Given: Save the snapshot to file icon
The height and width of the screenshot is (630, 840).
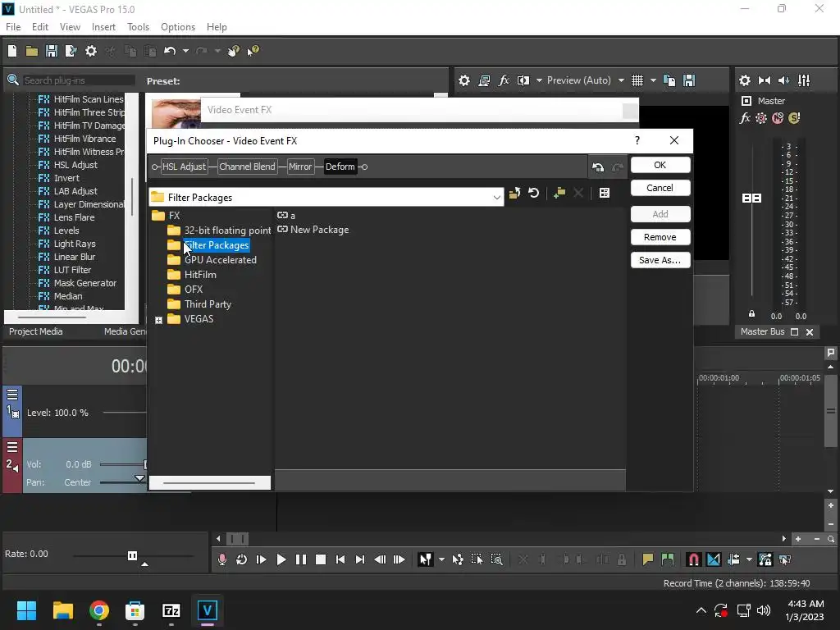Looking at the screenshot, I should [689, 80].
